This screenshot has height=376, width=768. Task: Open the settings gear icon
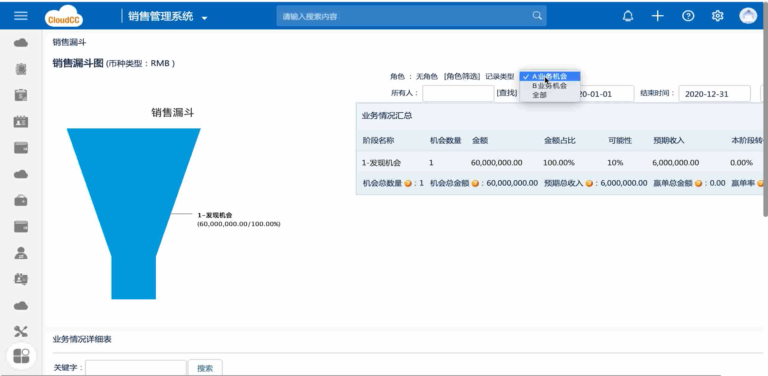718,16
